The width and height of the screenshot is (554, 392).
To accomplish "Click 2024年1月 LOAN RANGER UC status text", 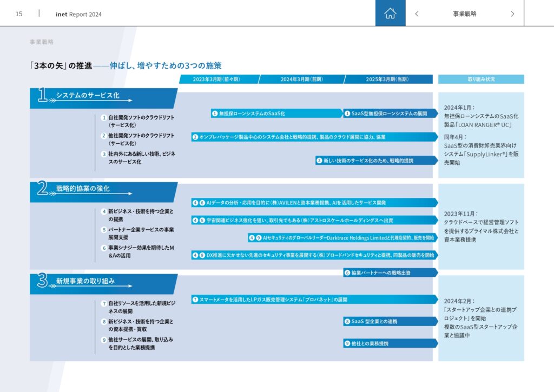I will (x=481, y=116).
